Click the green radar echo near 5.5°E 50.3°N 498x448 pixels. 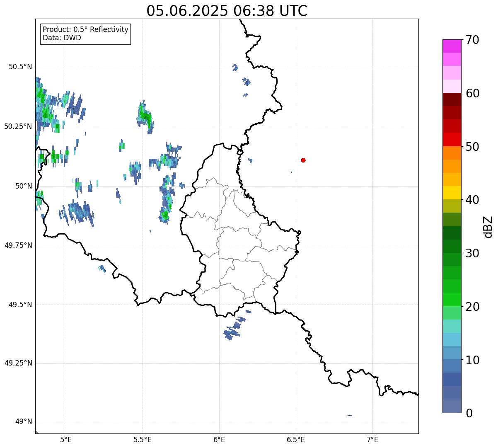[145, 116]
